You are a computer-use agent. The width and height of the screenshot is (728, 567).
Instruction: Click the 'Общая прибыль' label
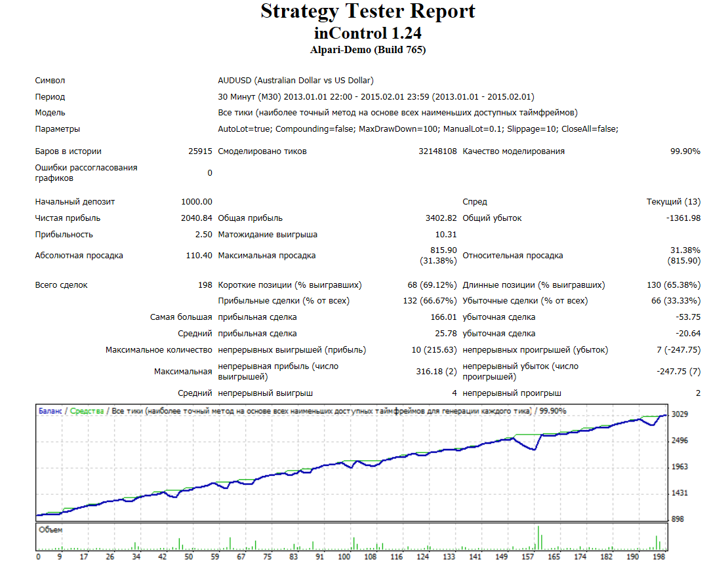[251, 218]
